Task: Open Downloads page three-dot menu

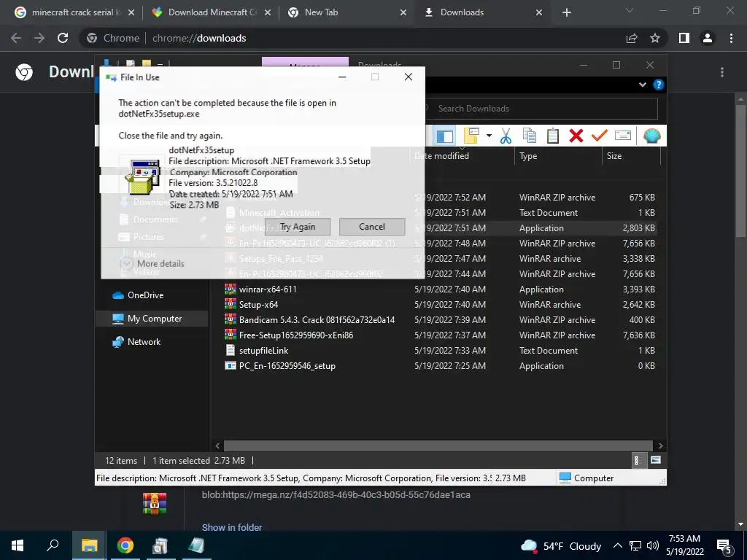Action: click(722, 72)
